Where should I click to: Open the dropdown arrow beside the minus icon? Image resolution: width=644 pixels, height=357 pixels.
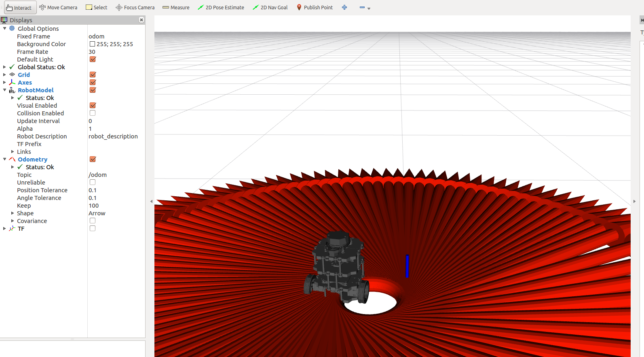pyautogui.click(x=369, y=8)
